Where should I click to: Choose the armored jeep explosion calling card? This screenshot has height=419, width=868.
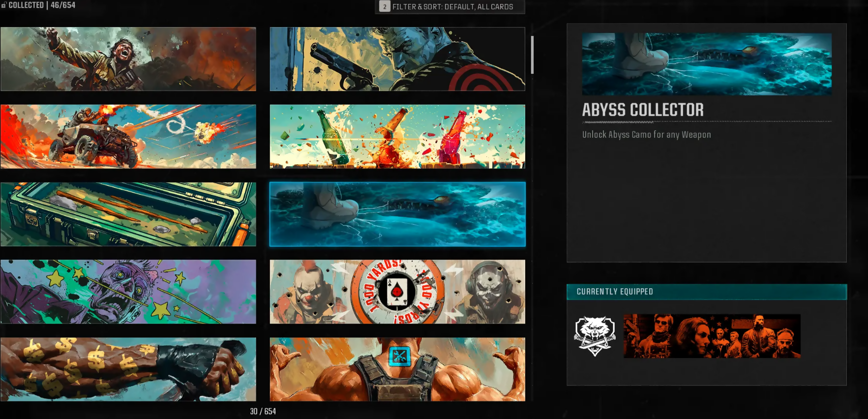tap(128, 136)
